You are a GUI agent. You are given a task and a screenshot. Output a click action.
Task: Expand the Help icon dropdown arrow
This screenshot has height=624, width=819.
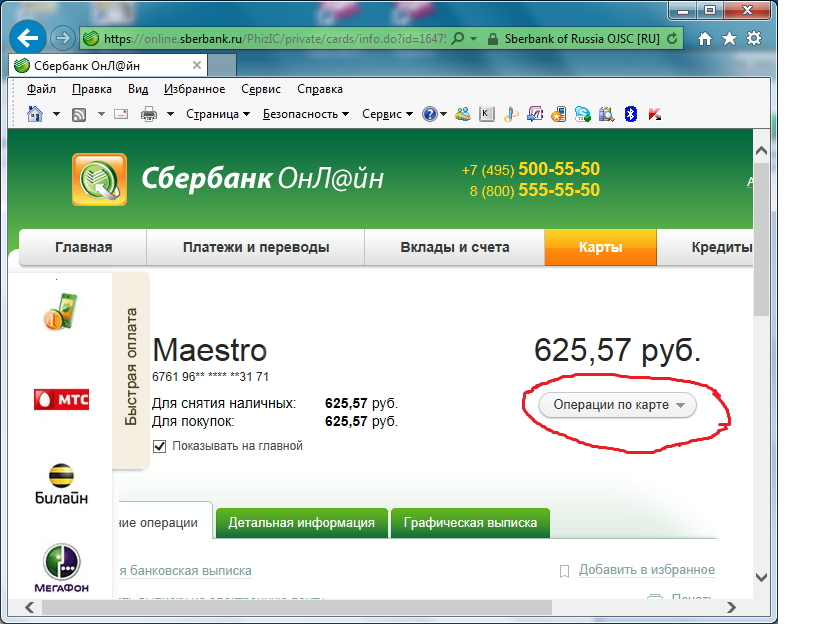click(x=443, y=114)
